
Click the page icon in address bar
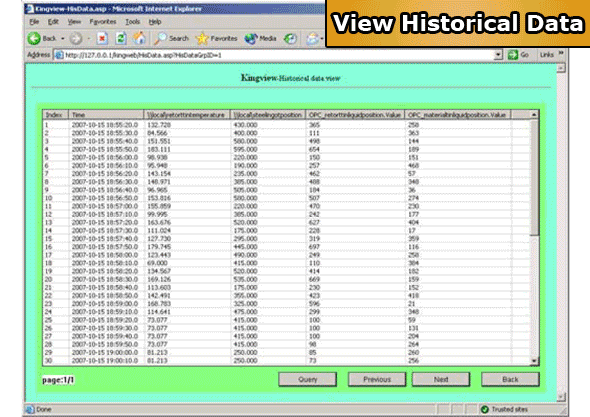(x=59, y=55)
